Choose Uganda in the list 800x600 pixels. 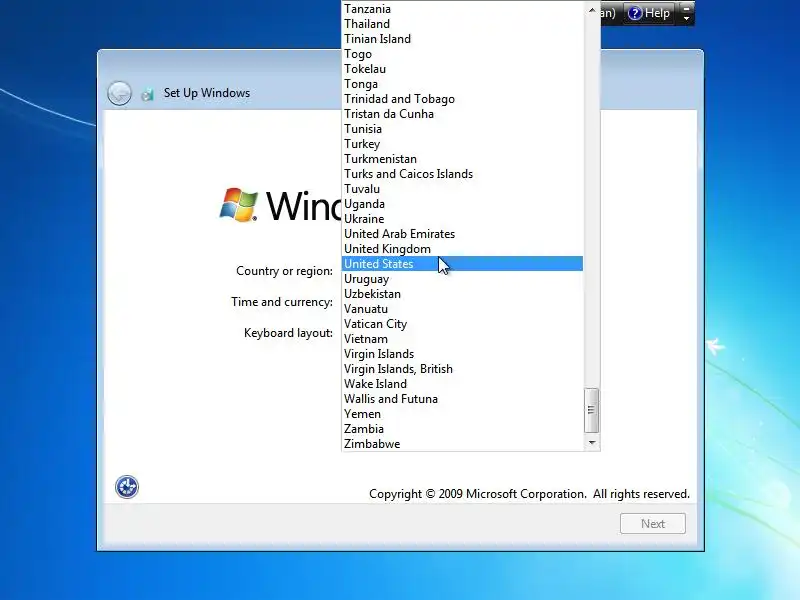coord(462,204)
